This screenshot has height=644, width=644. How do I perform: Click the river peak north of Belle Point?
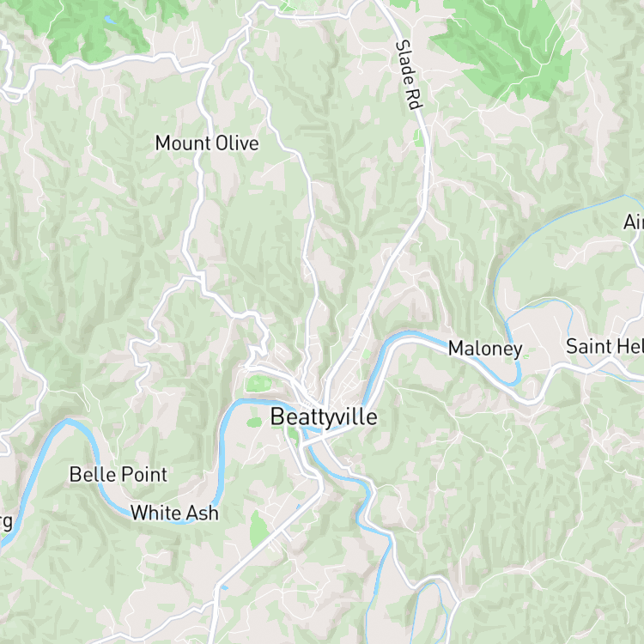pos(68,422)
